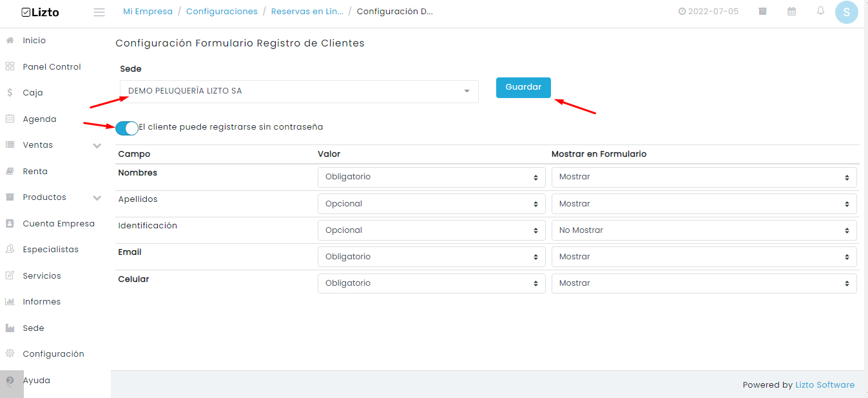
Task: Go to Especialistas in sidebar
Action: [x=50, y=250]
